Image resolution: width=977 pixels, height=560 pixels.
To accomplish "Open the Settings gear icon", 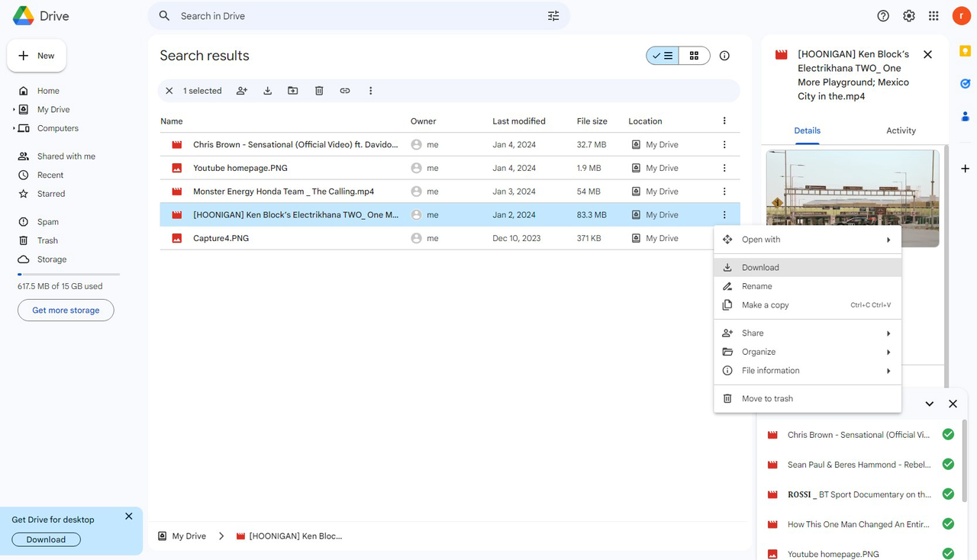I will coord(908,16).
